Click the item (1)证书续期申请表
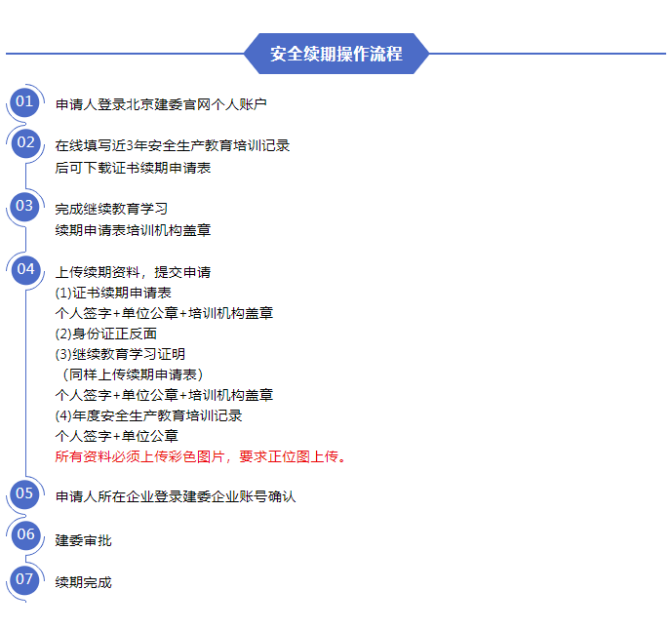Image resolution: width=672 pixels, height=630 pixels. [113, 293]
